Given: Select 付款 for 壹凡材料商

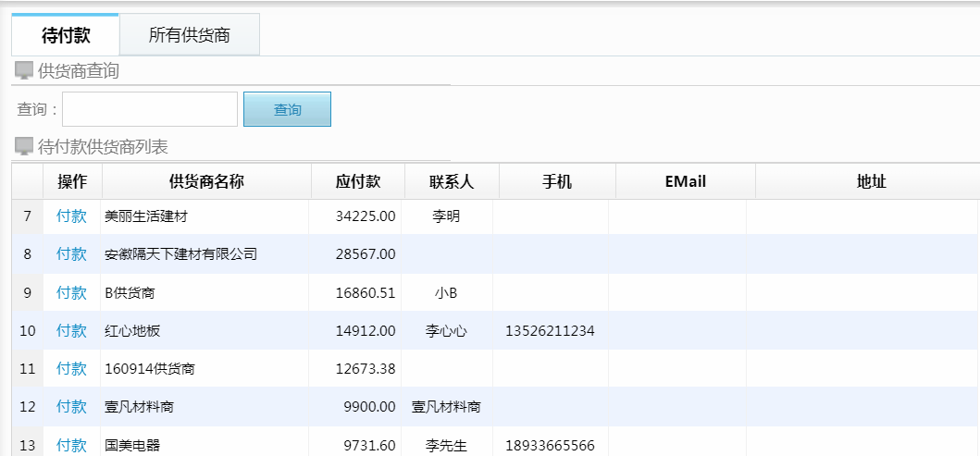Looking at the screenshot, I should point(71,406).
